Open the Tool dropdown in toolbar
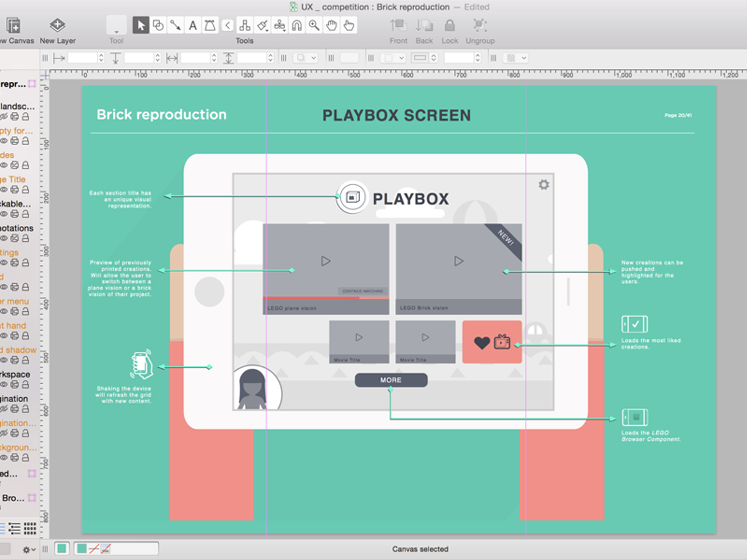747x560 pixels. [x=116, y=26]
